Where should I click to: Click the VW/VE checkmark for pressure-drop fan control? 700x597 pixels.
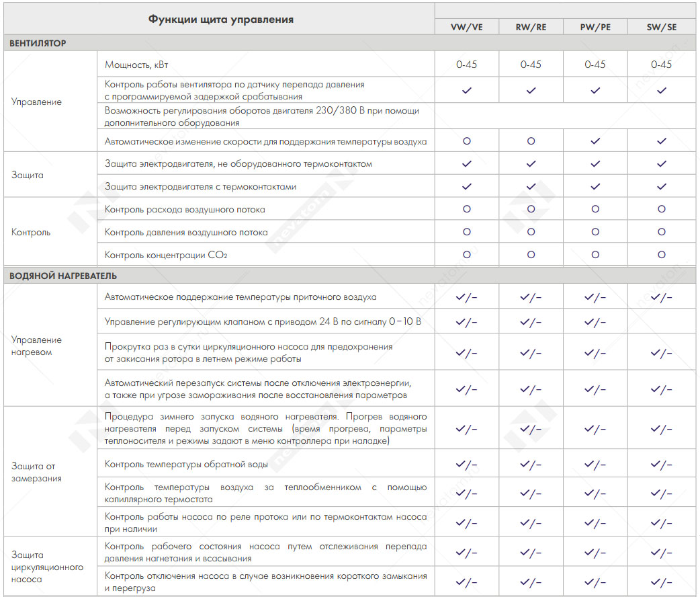pos(466,90)
